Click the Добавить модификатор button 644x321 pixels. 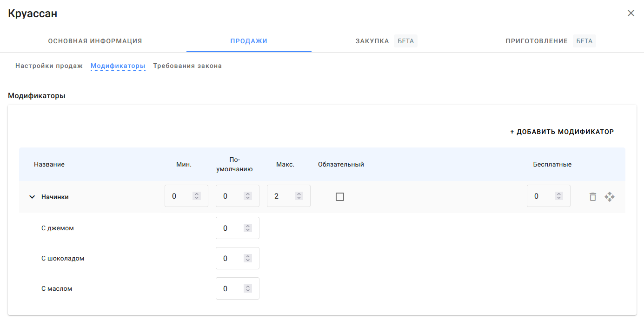tap(562, 132)
